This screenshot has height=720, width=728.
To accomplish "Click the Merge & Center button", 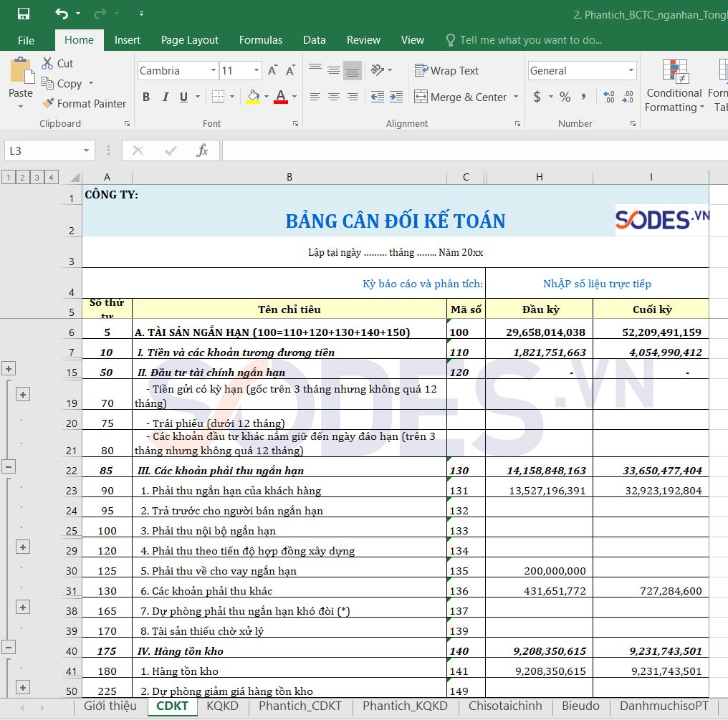I will pos(461,97).
